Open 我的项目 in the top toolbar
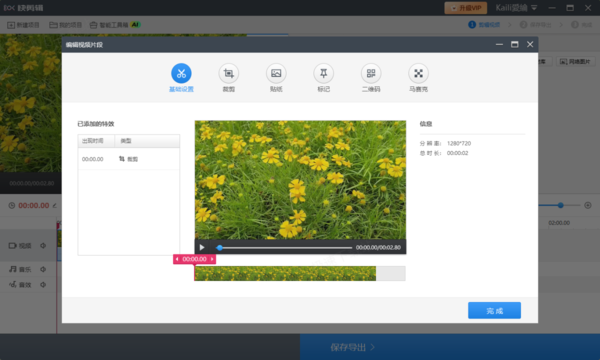This screenshot has height=360, width=600. point(65,25)
